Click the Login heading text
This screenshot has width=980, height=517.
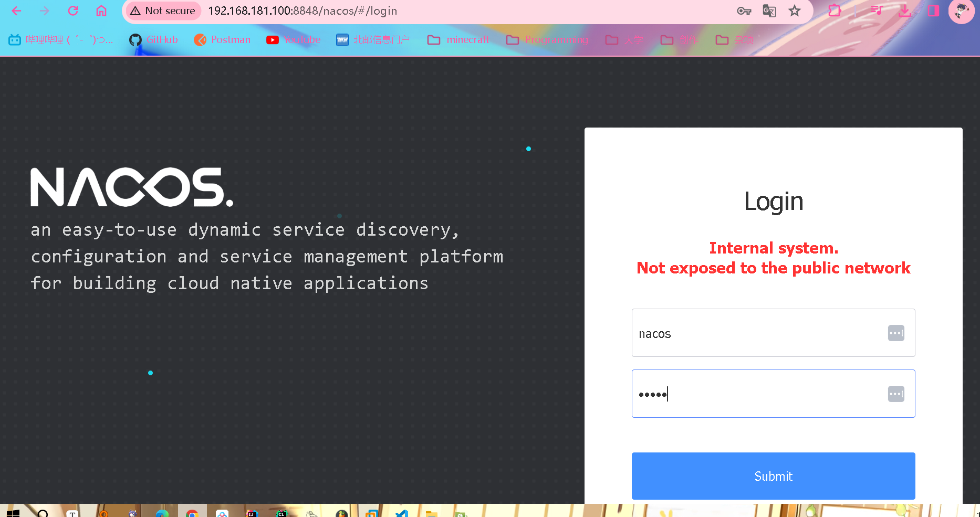click(x=774, y=202)
